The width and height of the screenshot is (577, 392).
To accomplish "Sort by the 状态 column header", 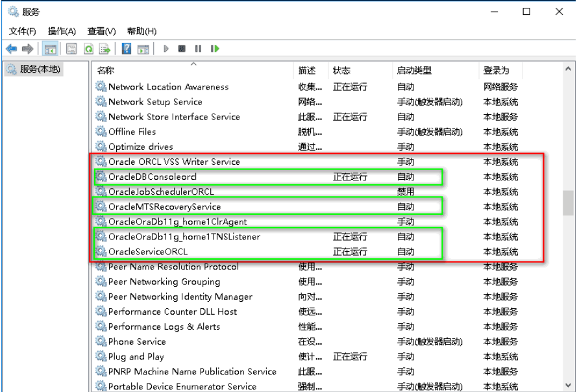I will point(360,70).
